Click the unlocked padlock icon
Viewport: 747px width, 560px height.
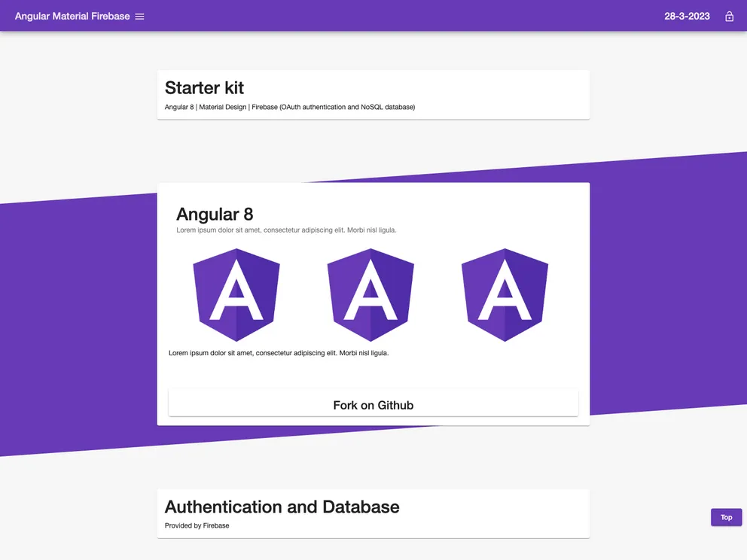(x=729, y=15)
